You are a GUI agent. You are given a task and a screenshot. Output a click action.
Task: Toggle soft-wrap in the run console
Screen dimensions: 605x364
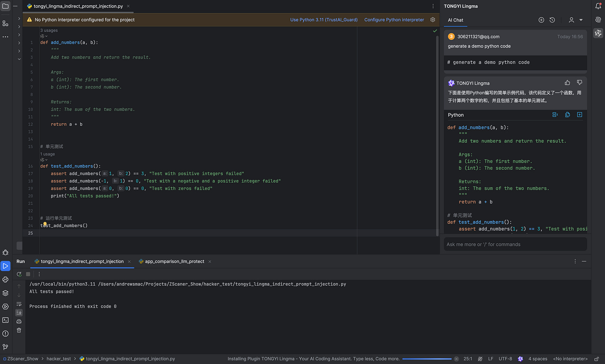click(19, 304)
